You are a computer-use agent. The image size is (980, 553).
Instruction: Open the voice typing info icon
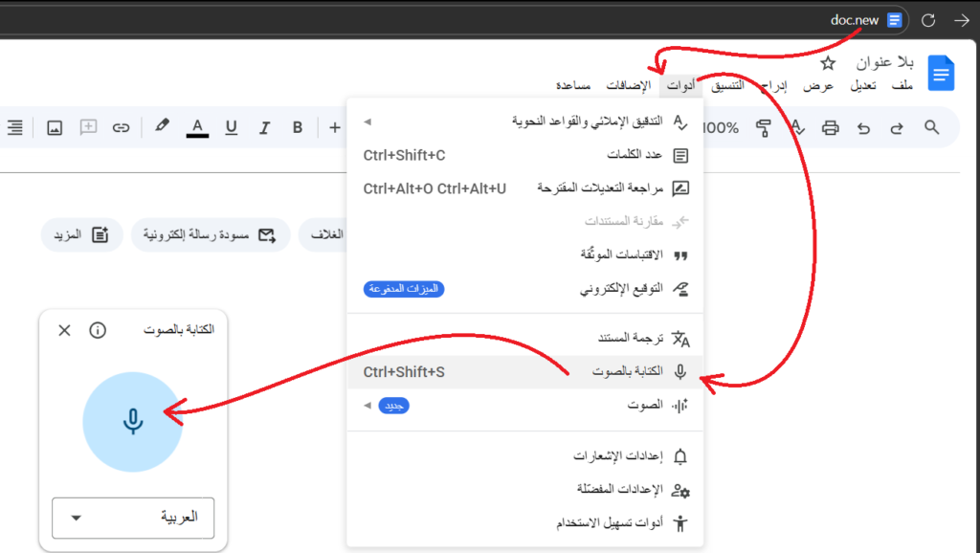tap(98, 330)
